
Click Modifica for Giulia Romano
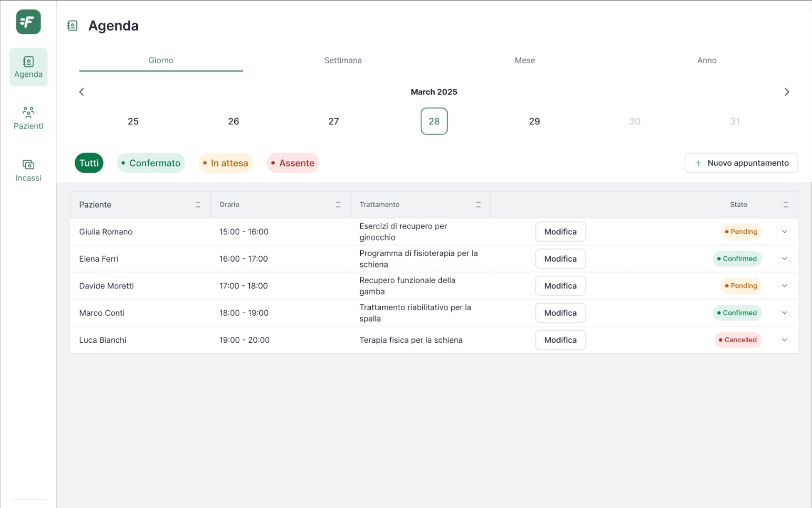pos(561,232)
